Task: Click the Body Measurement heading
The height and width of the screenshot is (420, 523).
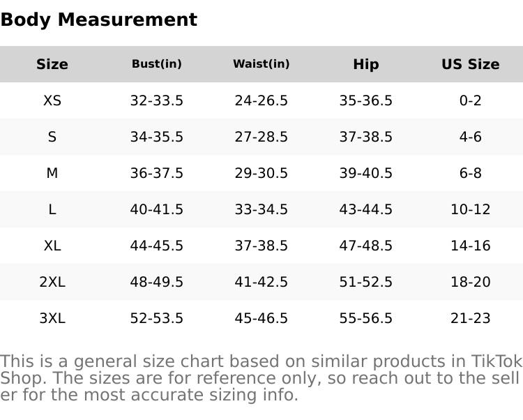Action: point(98,20)
